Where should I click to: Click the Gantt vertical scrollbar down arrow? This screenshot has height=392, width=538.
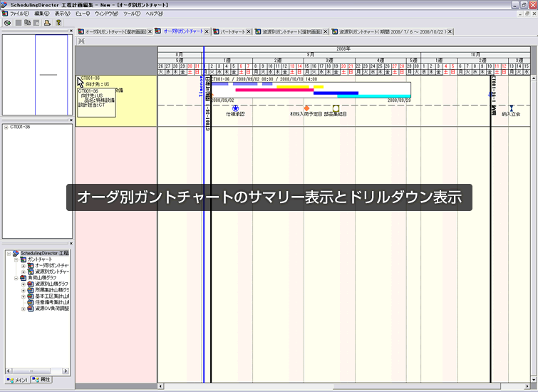[534, 380]
